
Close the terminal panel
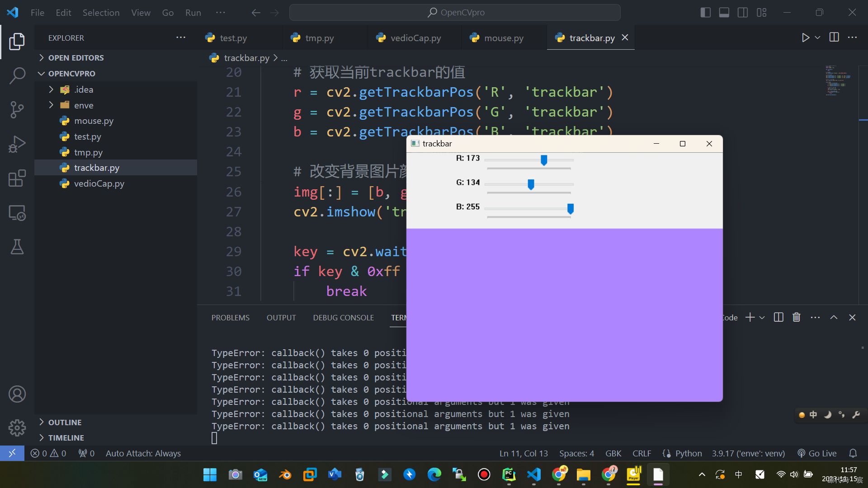point(852,317)
